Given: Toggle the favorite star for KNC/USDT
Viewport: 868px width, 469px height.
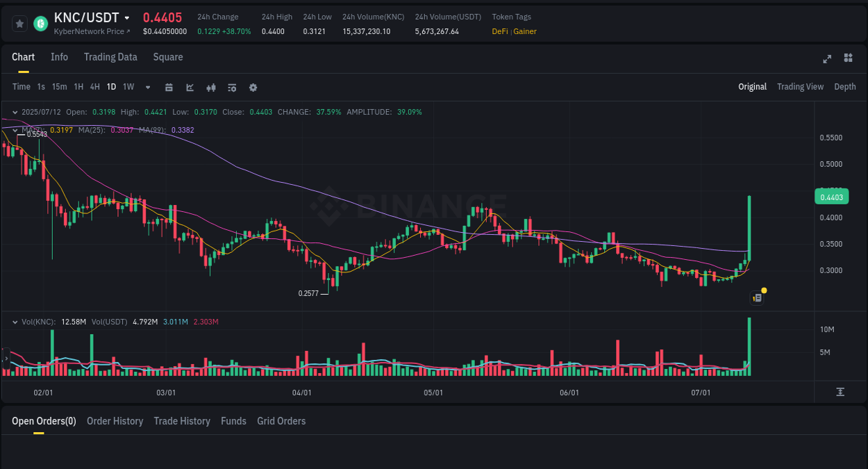Looking at the screenshot, I should (19, 23).
